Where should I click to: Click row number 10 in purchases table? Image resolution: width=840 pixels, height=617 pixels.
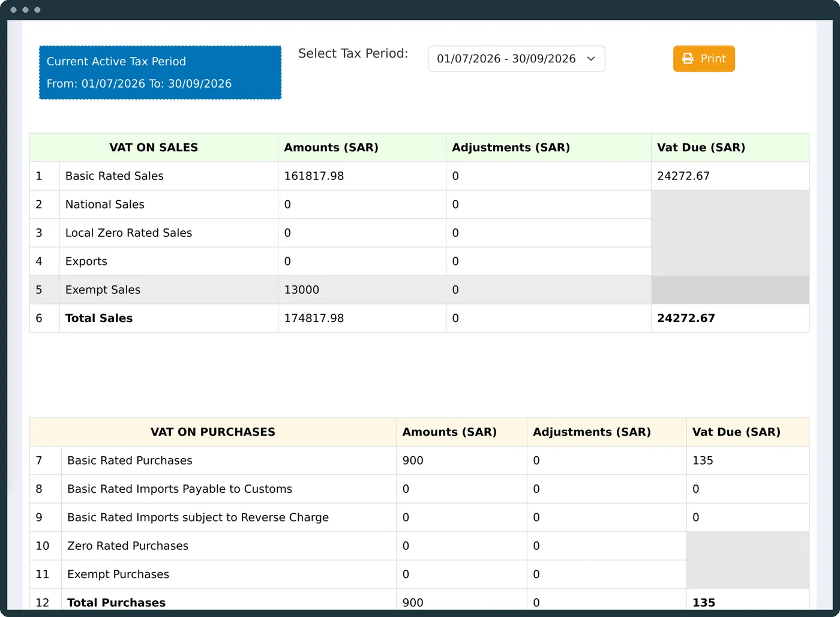click(x=43, y=546)
